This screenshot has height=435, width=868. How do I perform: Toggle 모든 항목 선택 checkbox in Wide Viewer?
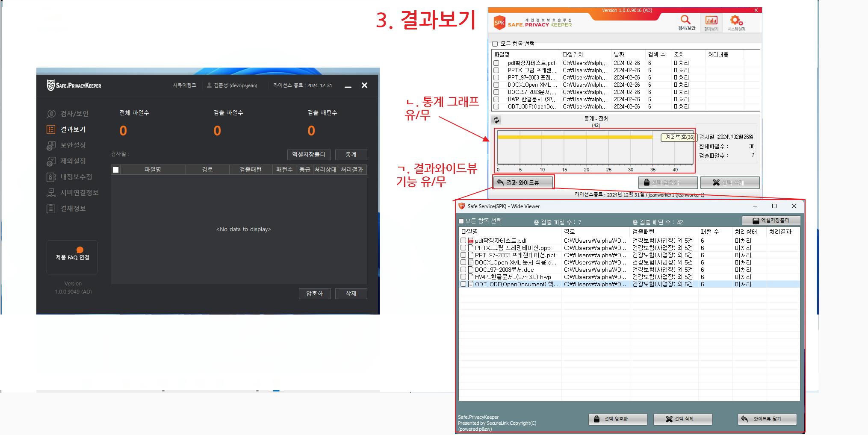tap(461, 221)
